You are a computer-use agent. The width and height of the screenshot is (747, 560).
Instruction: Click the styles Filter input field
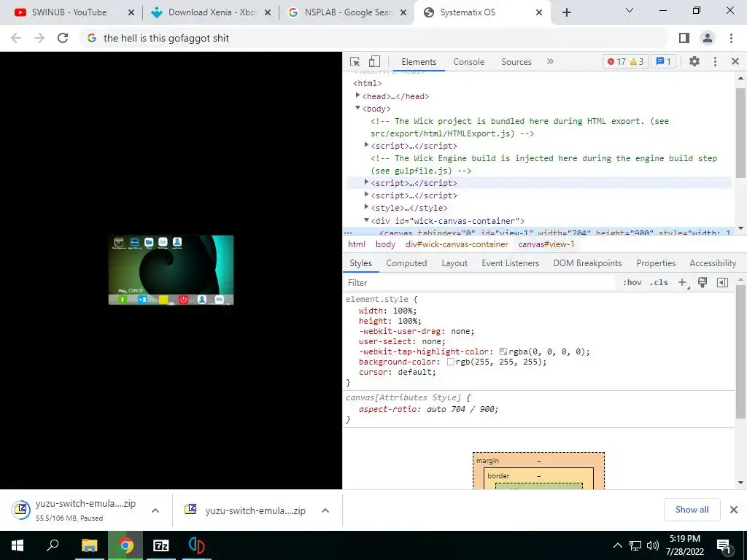tap(481, 283)
